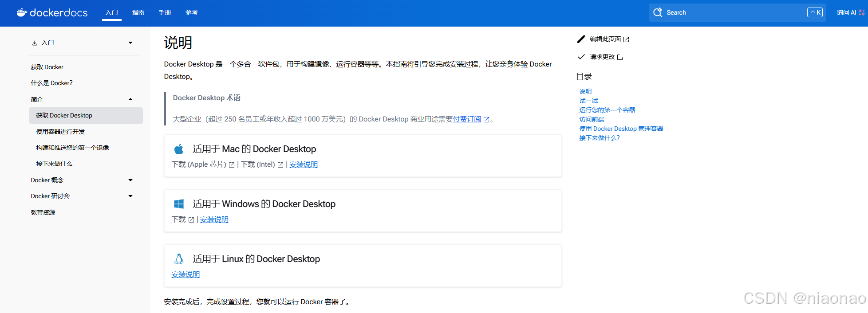Image resolution: width=868 pixels, height=313 pixels.
Task: Click the search magnifier icon
Action: (x=658, y=12)
